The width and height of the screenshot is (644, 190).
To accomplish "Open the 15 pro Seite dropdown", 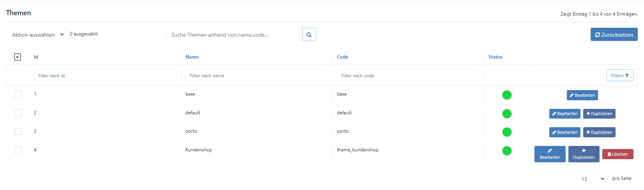I will [591, 179].
